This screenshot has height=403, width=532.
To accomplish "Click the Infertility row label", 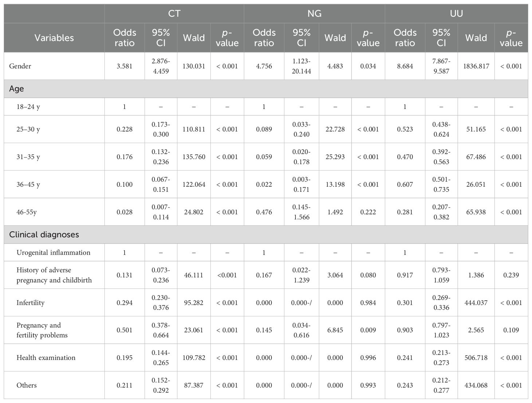I will click(30, 303).
